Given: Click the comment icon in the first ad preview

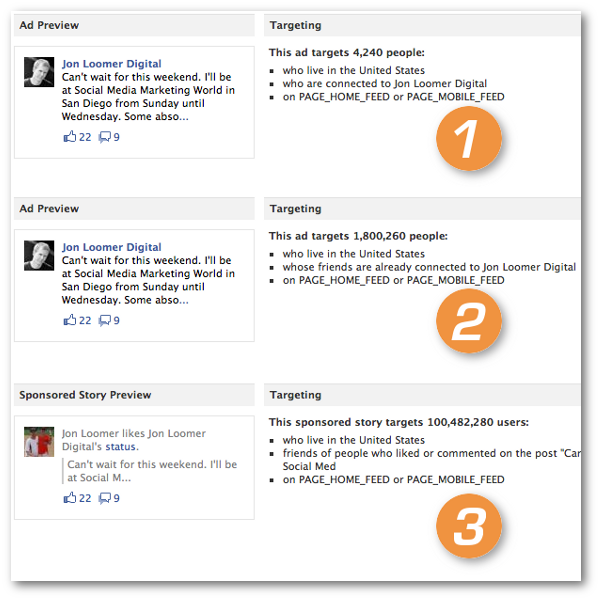Looking at the screenshot, I should click(x=104, y=137).
